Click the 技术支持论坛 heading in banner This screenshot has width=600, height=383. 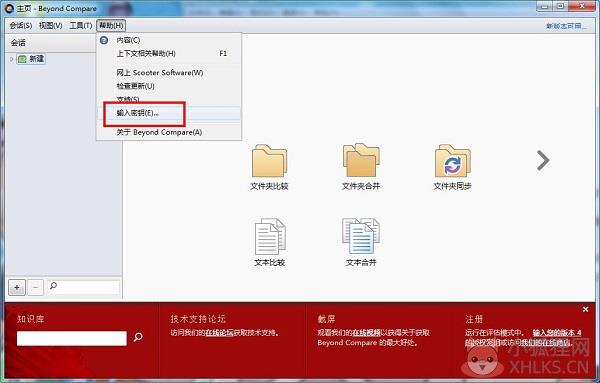click(x=198, y=319)
